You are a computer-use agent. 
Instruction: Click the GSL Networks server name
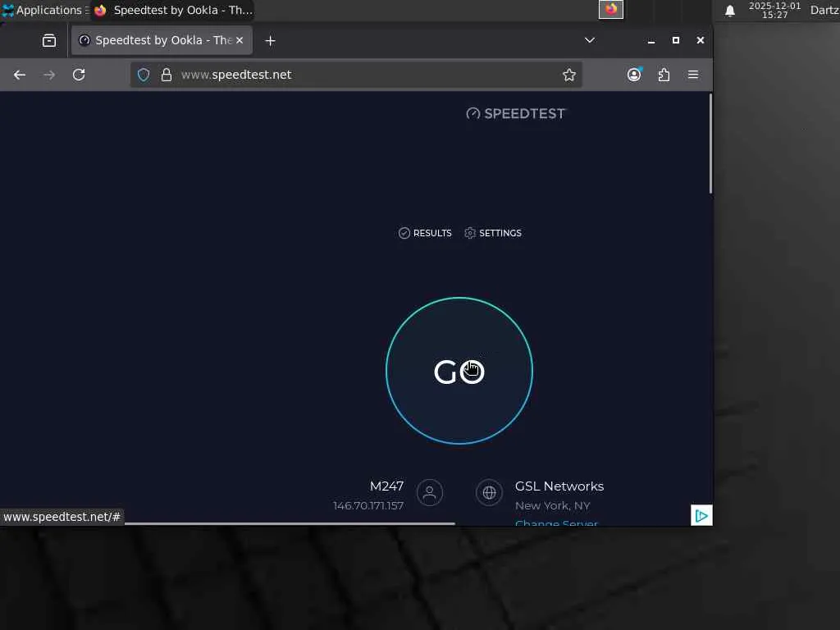559,486
